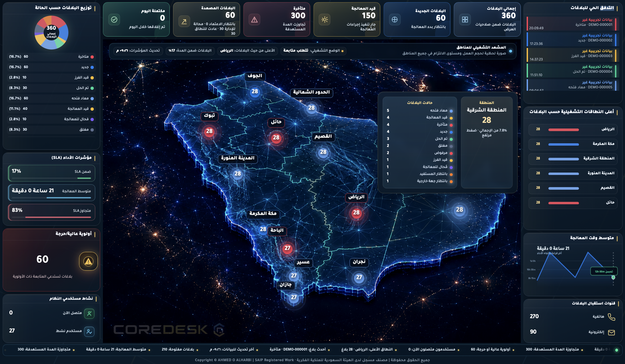Click the الأعلى من حيث البلاغات: الرياض chip
Image resolution: width=625 pixels, height=364 pixels.
coord(247,51)
